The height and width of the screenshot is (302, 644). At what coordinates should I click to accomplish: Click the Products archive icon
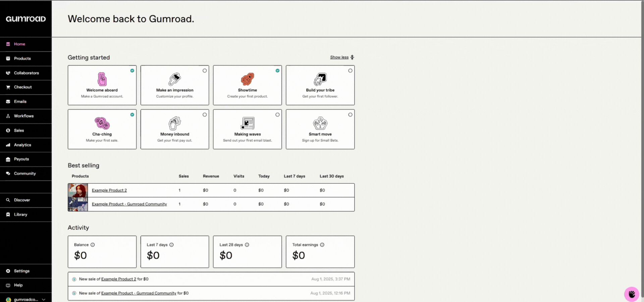click(8, 58)
